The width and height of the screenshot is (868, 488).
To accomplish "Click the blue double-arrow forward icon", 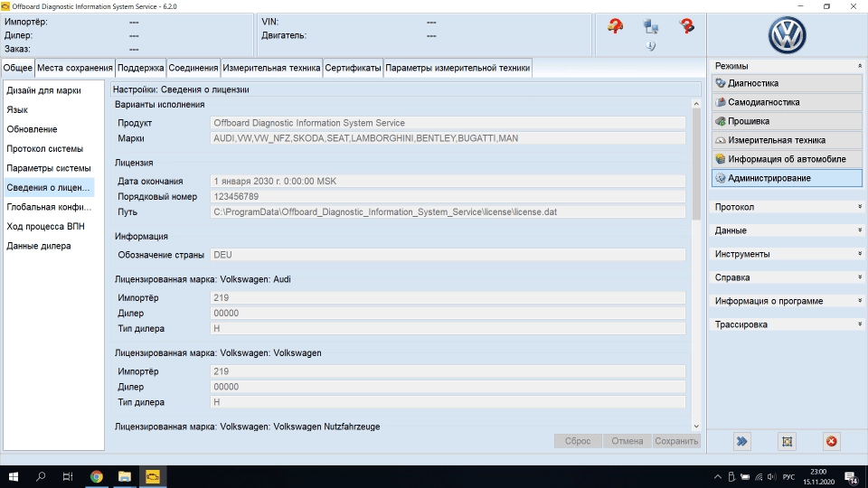I will (741, 441).
